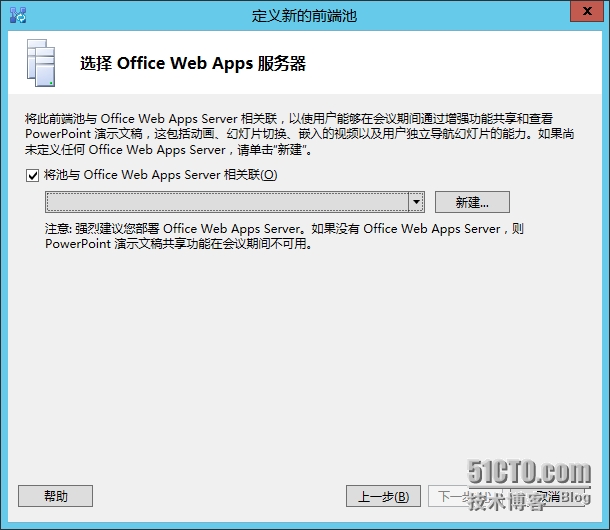Cancel the wizard with 取消 button
Image resolution: width=610 pixels, height=530 pixels.
[x=548, y=496]
